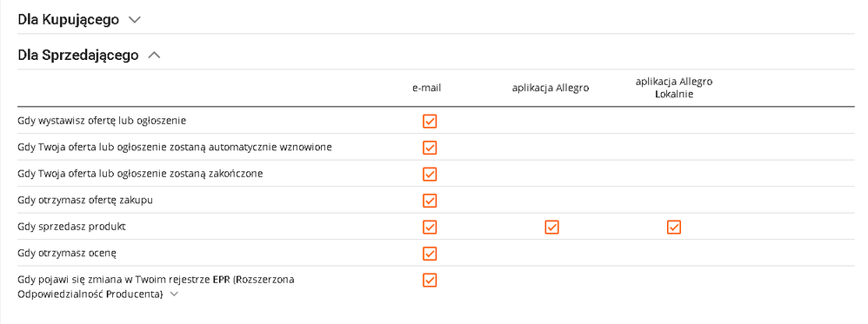Click the Gdy sprzedasz produkt row label
868x324 pixels.
(x=72, y=227)
